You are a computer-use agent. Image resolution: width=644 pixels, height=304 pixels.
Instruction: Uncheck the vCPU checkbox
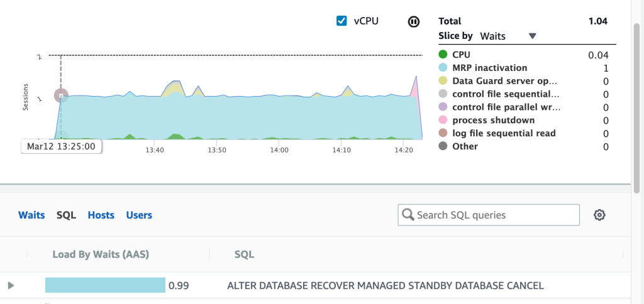342,21
